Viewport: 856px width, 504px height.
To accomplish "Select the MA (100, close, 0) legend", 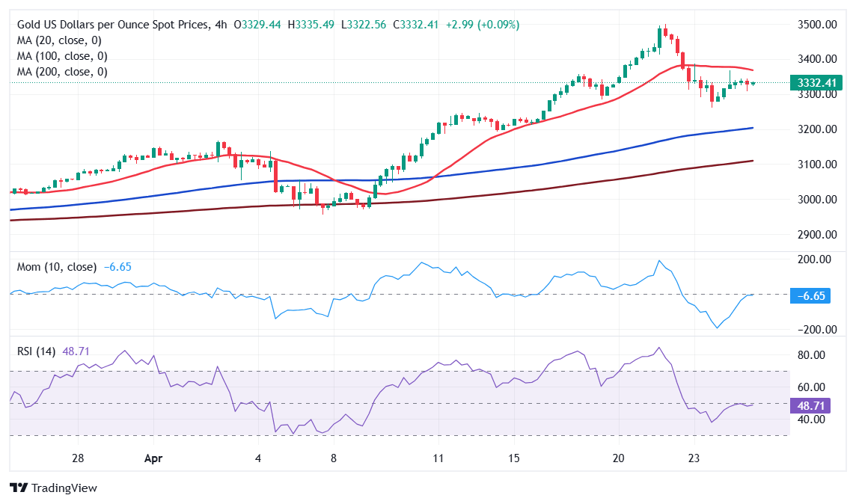I will click(62, 56).
